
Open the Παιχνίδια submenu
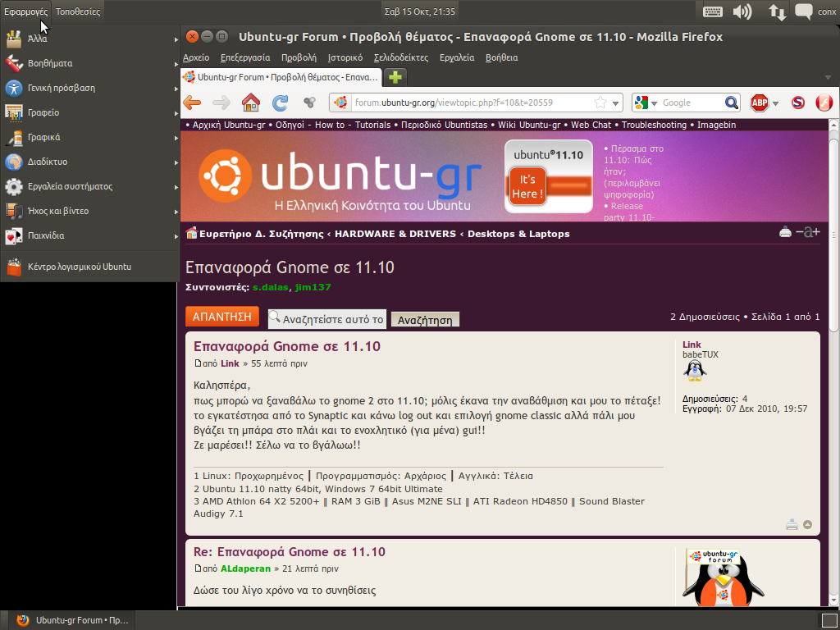pos(90,235)
